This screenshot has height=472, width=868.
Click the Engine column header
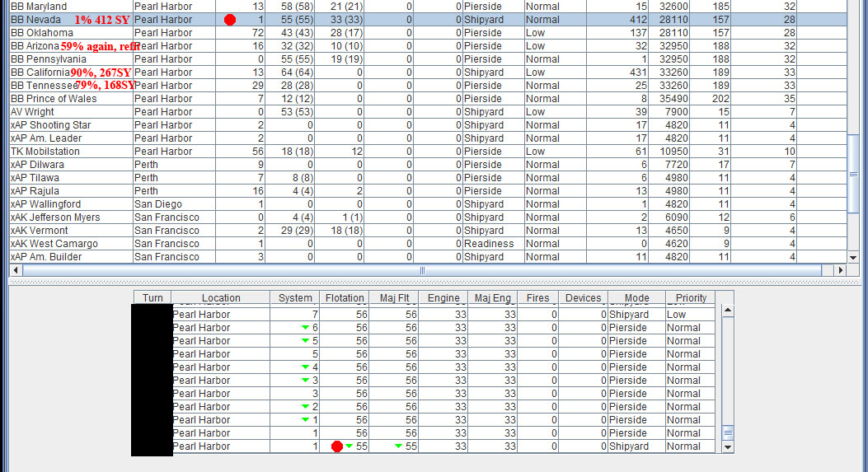click(443, 297)
